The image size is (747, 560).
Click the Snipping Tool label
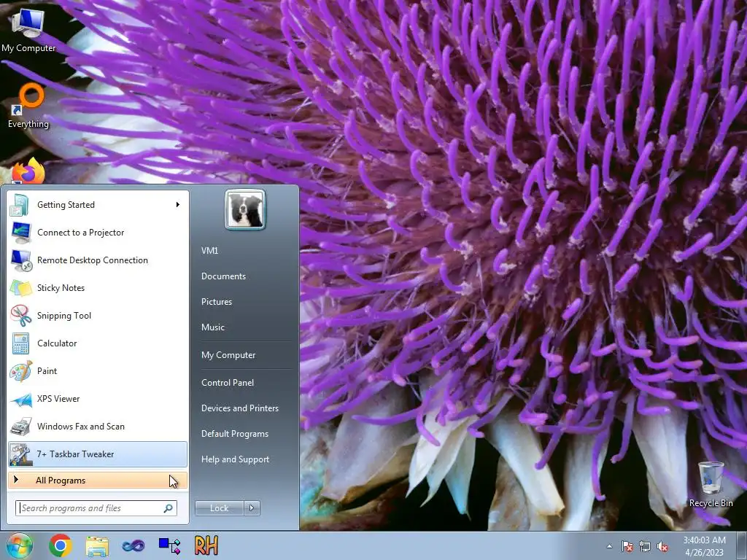pyautogui.click(x=64, y=316)
